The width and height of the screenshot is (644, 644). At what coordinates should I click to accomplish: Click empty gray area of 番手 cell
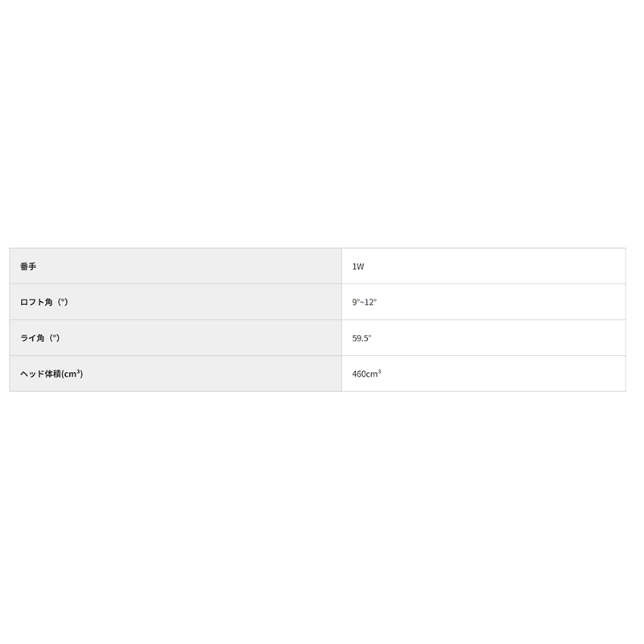tap(201, 266)
